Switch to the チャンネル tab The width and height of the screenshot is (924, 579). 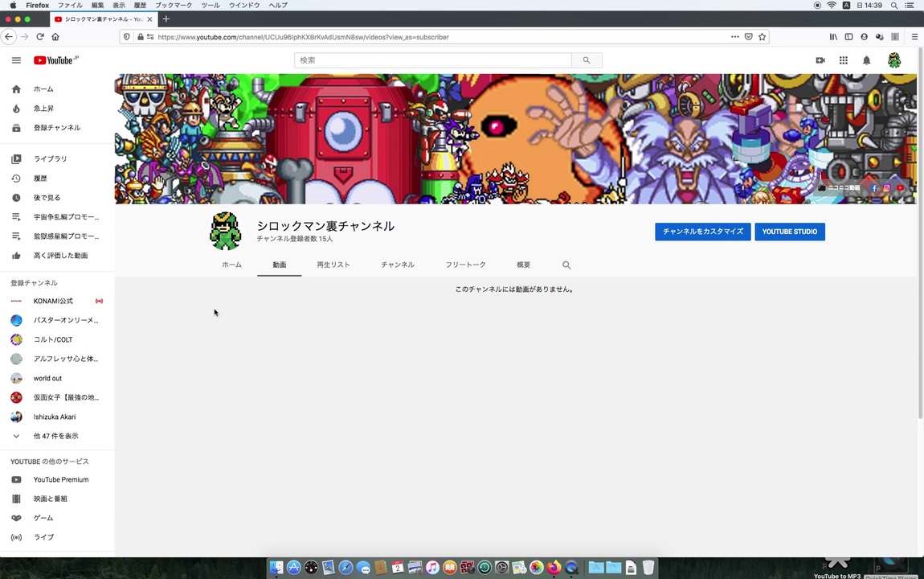[398, 265]
